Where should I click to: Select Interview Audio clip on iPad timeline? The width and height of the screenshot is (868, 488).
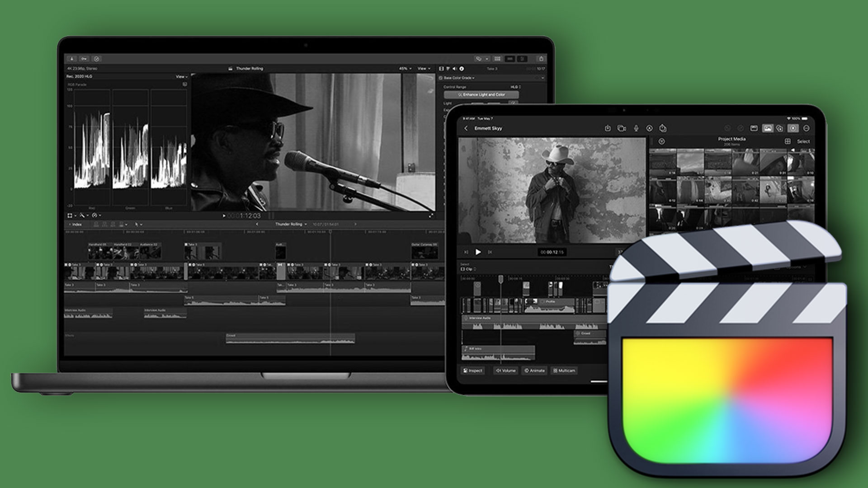[534, 322]
